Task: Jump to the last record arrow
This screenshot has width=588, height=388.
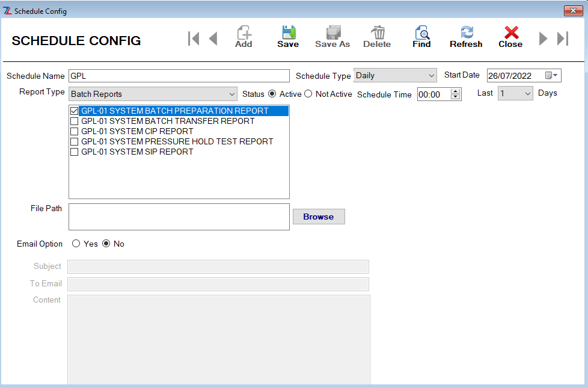Action: click(563, 38)
